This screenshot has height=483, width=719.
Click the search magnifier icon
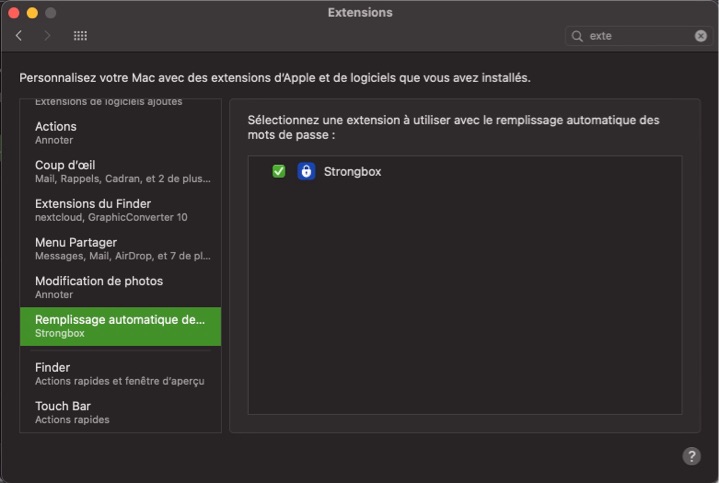[x=577, y=36]
